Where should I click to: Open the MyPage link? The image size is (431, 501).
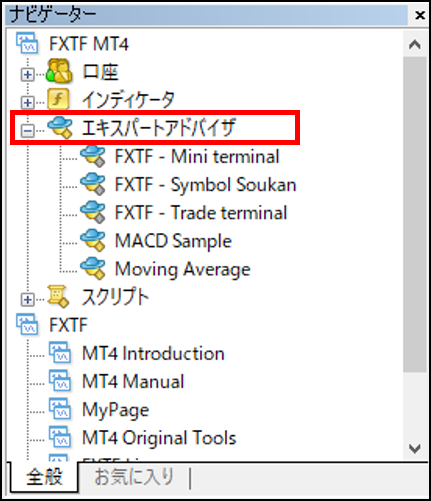pos(115,410)
